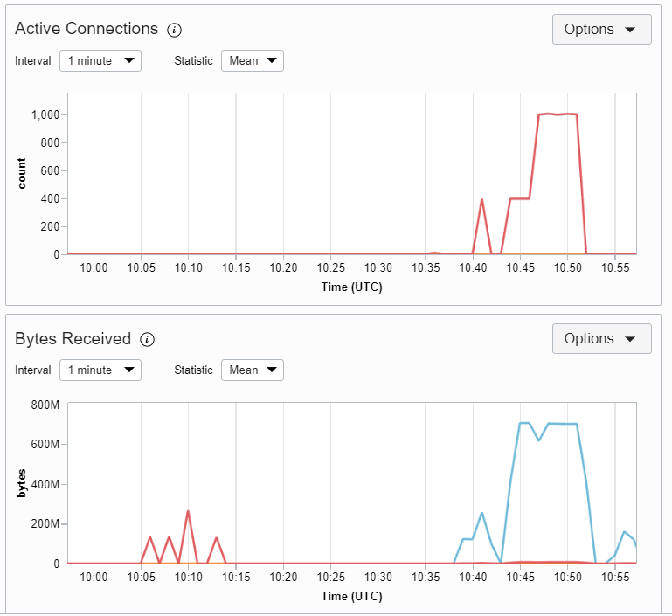
Task: Click the info icon beside Active Connections
Action: (174, 30)
